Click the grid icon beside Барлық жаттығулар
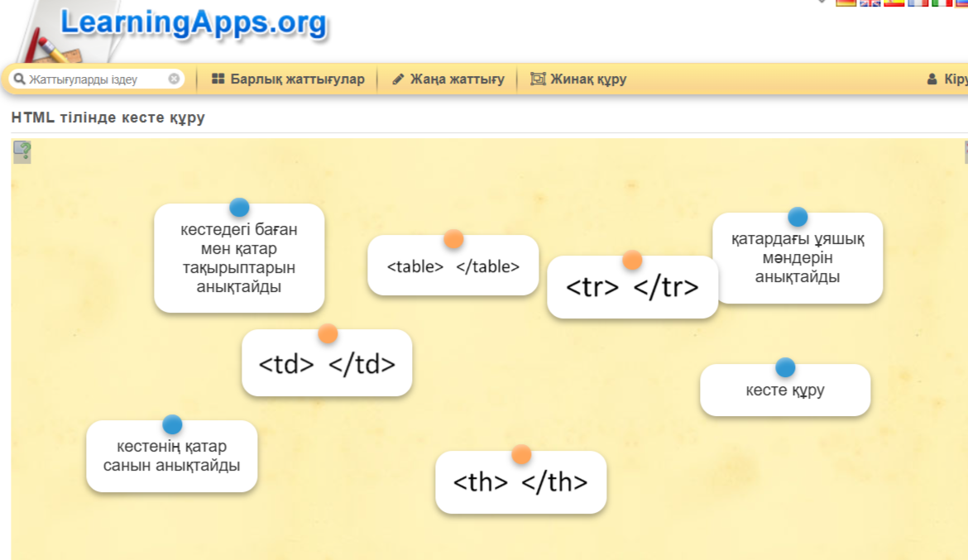 (218, 79)
